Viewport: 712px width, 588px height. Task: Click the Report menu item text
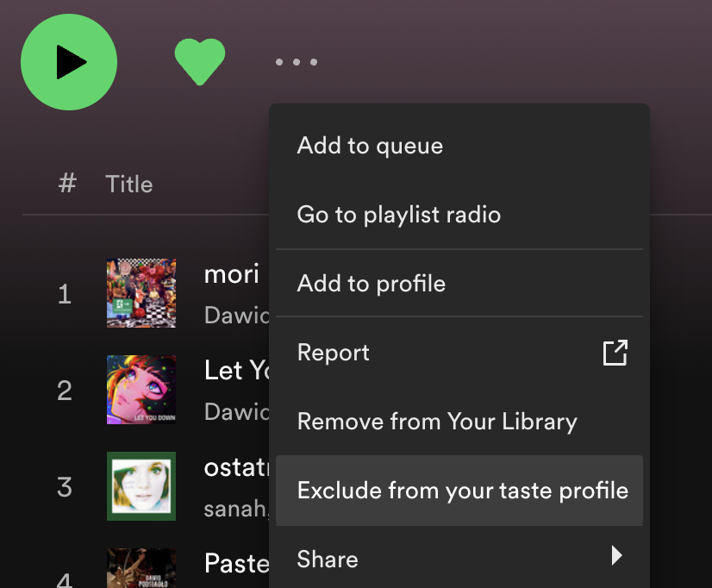pyautogui.click(x=333, y=353)
